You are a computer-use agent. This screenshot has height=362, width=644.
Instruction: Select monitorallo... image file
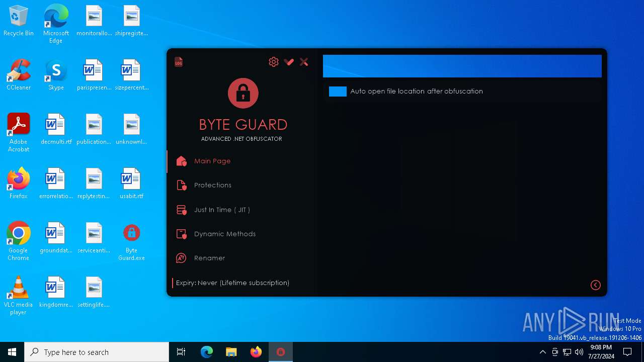94,22
